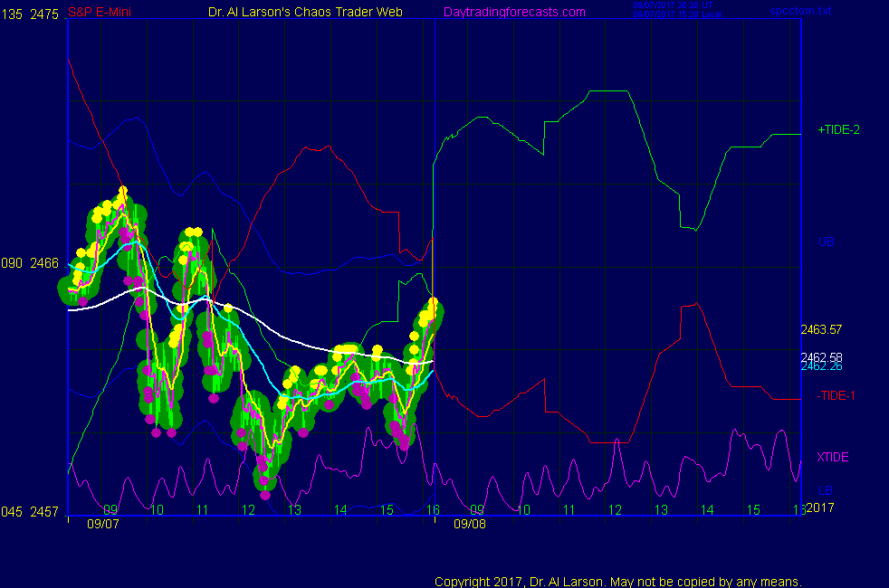The image size is (889, 588).
Task: Click the Dr. Al Larson's Chaos Trader Web heading
Action: (305, 12)
